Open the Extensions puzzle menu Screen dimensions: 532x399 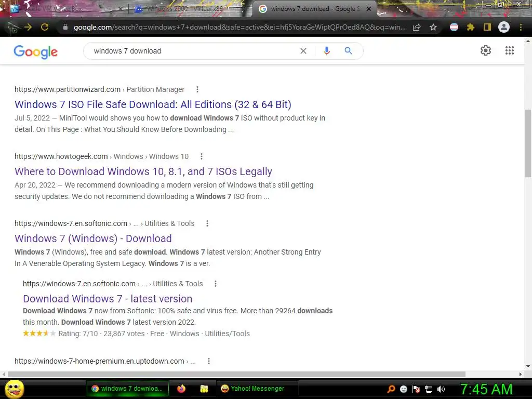[x=471, y=27]
